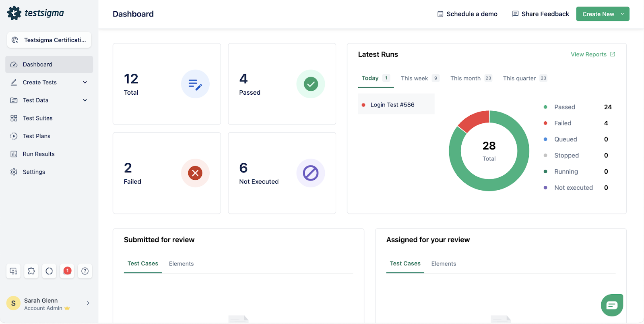Screen dimensions: 644x324
Task: Switch to This quarter tab
Action: pos(525,78)
